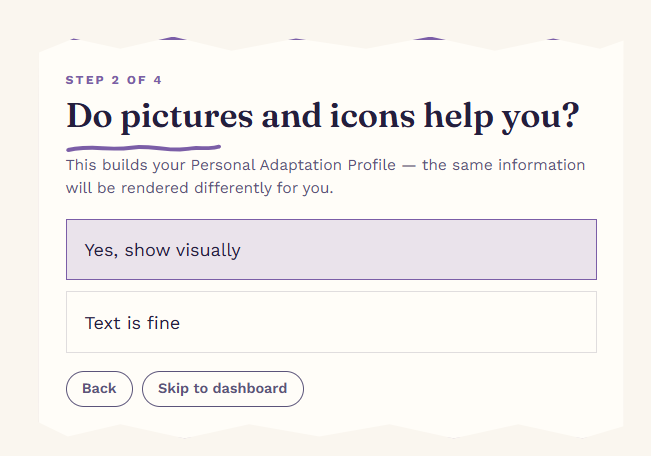The width and height of the screenshot is (651, 456).
Task: Click the empty right side of the "Text is fine" card
Action: (457, 322)
